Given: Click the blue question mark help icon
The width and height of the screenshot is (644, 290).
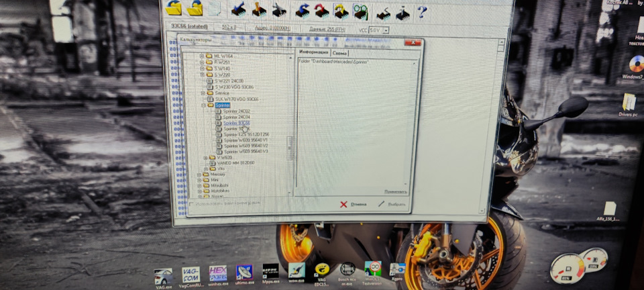Looking at the screenshot, I should pos(422,12).
